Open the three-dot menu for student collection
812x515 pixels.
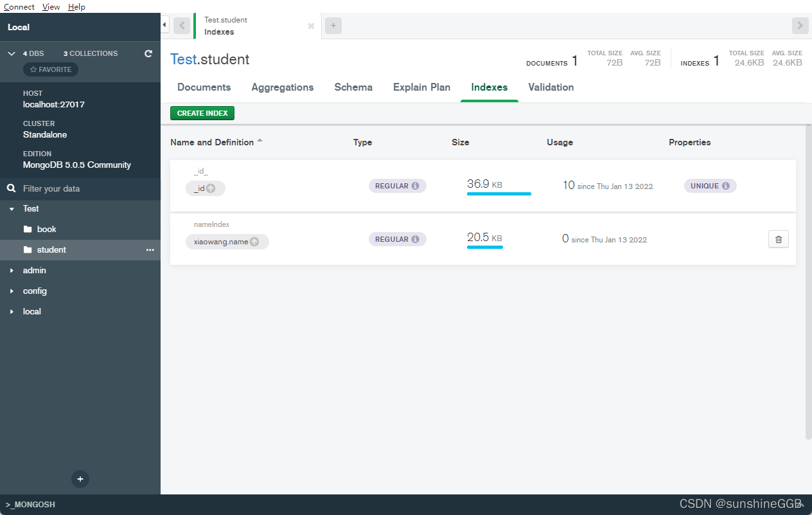pyautogui.click(x=150, y=249)
